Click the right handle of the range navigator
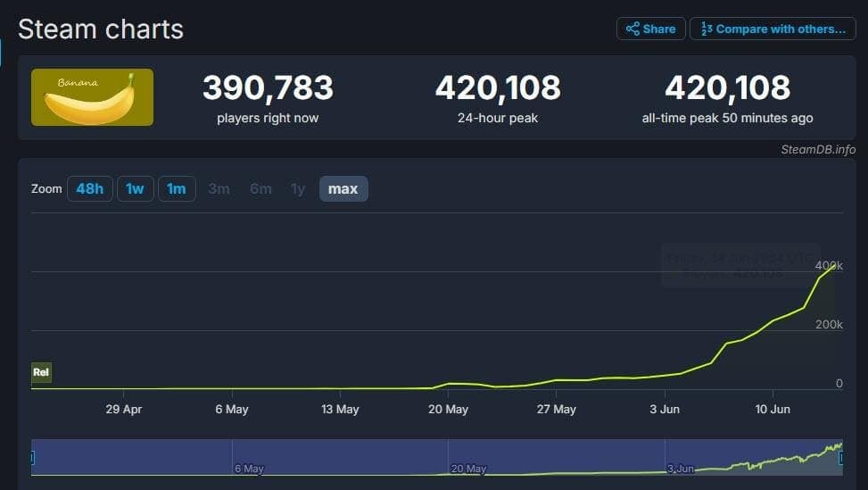 pyautogui.click(x=841, y=457)
